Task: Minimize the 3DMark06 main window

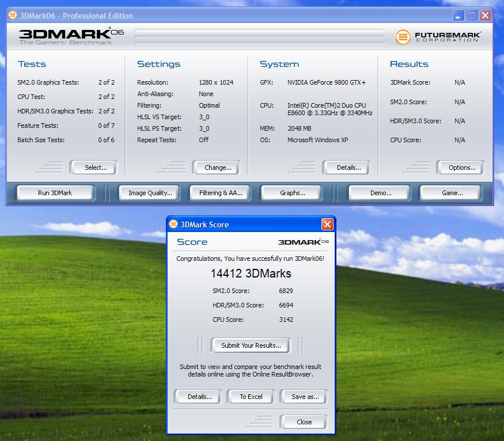Action: (458, 16)
